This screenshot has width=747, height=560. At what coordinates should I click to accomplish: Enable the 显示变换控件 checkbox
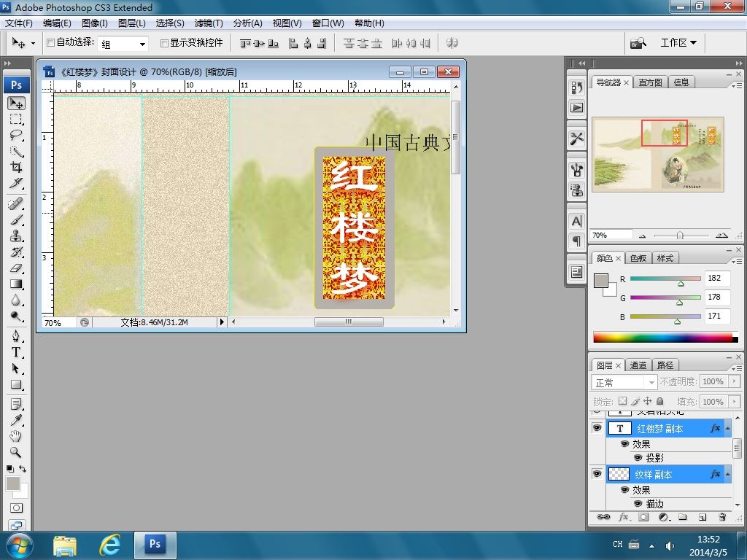(x=164, y=43)
